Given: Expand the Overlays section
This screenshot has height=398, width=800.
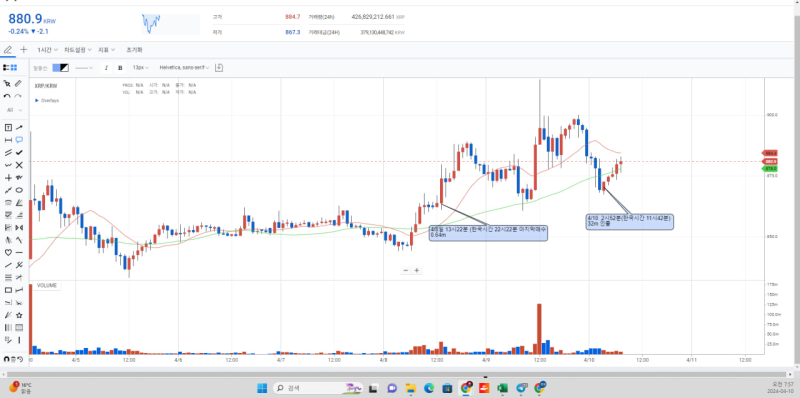Looking at the screenshot, I should point(47,101).
